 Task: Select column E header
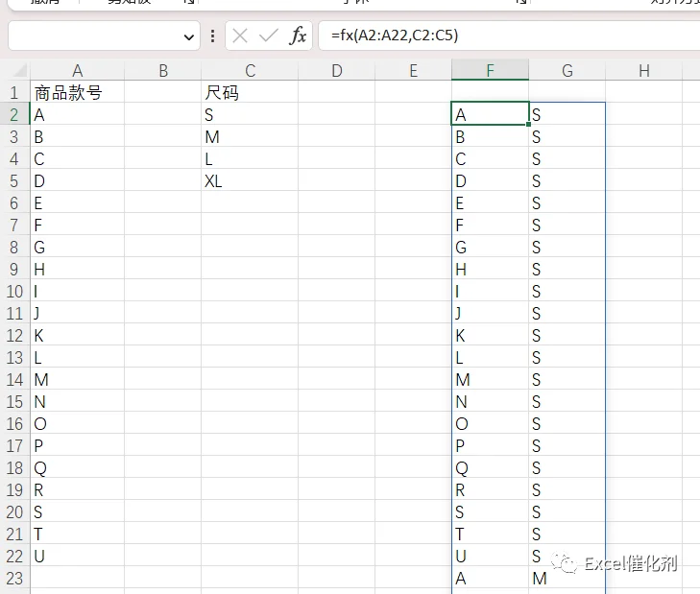pyautogui.click(x=414, y=70)
